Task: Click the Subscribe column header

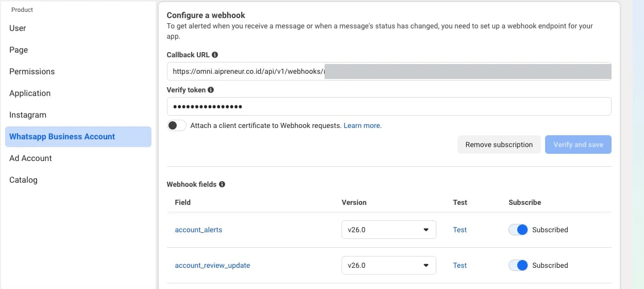Action: 525,202
